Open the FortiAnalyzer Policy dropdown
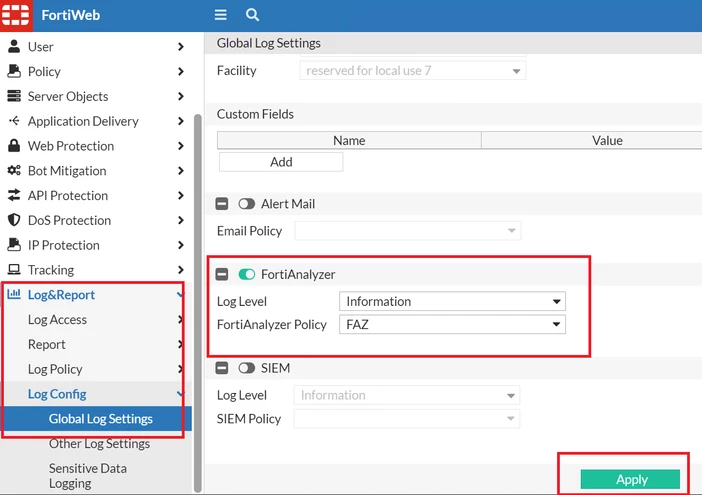702x495 pixels. point(452,324)
